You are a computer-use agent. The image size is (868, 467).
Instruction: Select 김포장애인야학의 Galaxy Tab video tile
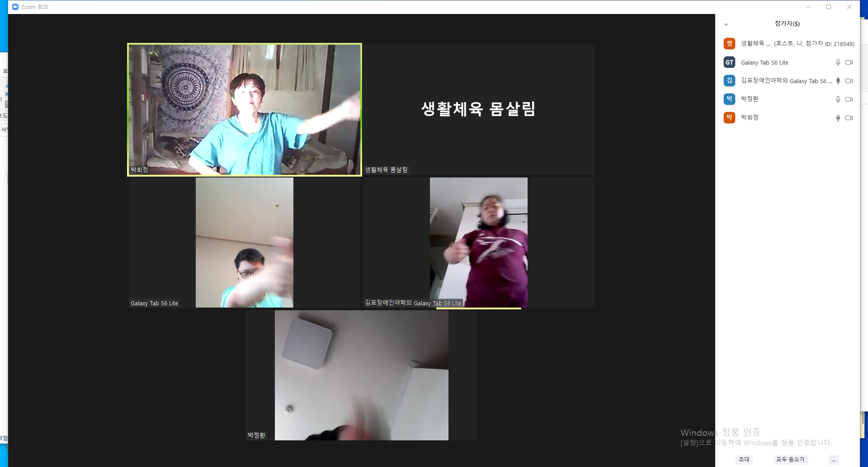[x=479, y=243]
